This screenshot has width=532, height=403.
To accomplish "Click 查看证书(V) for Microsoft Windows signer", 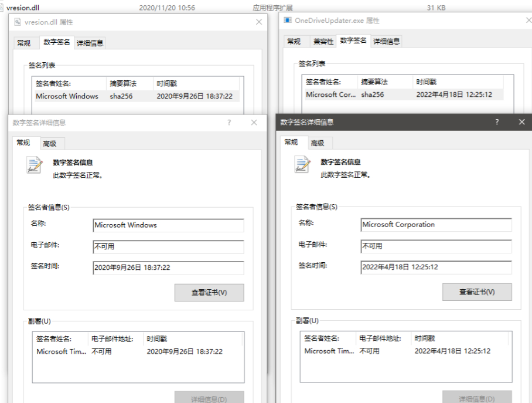I will coord(209,293).
